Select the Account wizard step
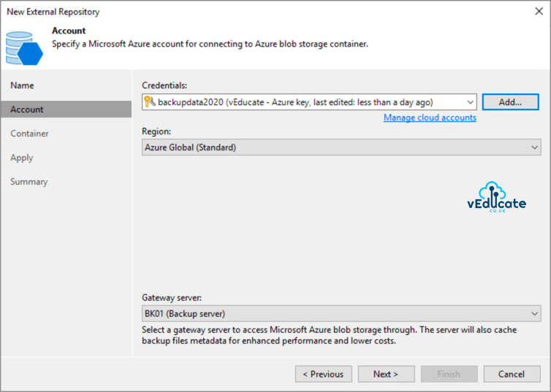The width and height of the screenshot is (551, 392). pos(66,109)
